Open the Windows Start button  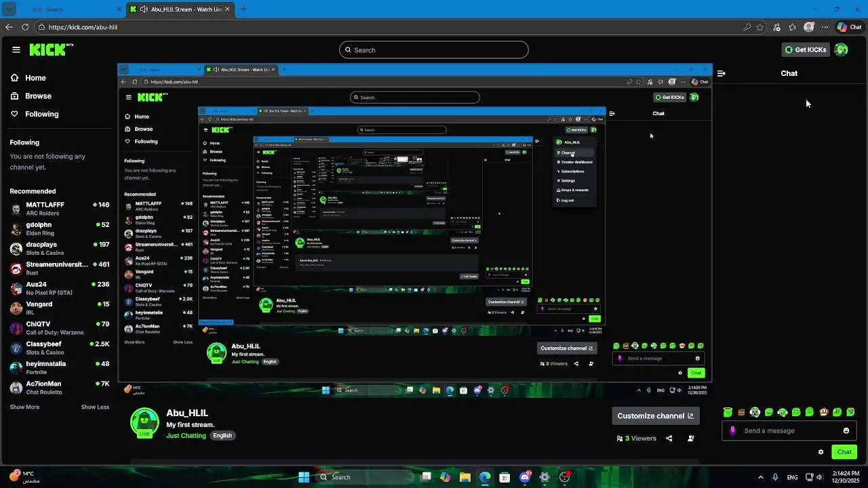coord(304,477)
